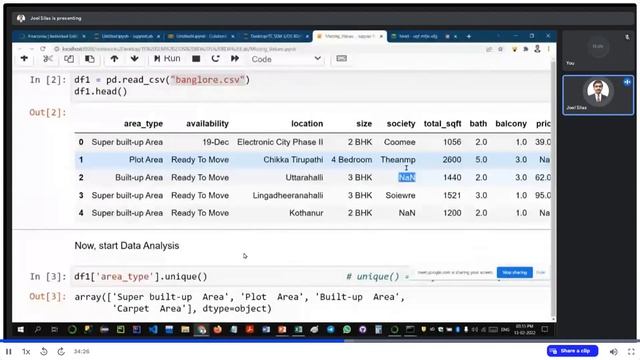The image size is (640, 360).
Task: Click the Chikka Tirupathi location cell
Action: (x=293, y=160)
